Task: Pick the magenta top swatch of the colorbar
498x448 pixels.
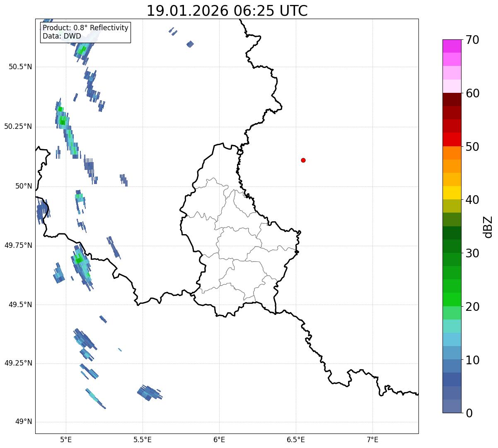Action: point(452,46)
